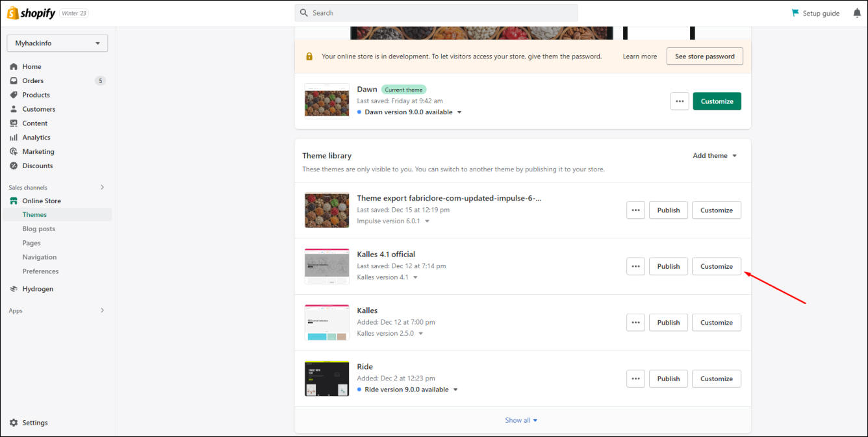Click the Customers person icon
Viewport: 868px width, 437px height.
[x=14, y=109]
